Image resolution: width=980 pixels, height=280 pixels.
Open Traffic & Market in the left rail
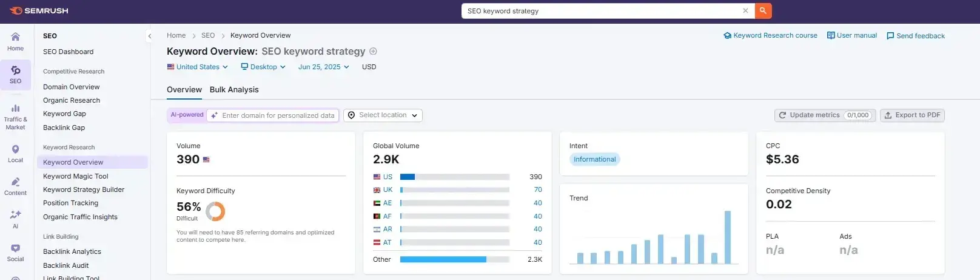[x=15, y=117]
